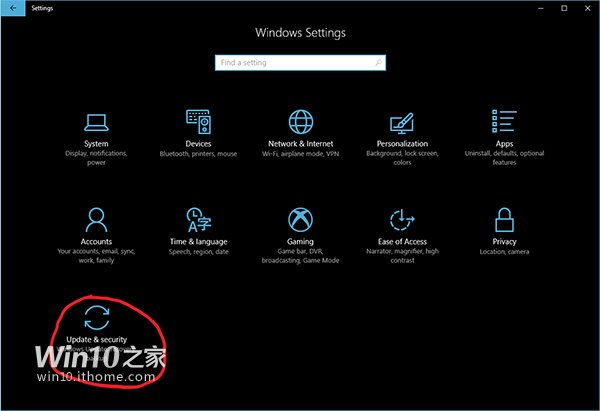The image size is (600, 411).
Task: Minimize the Settings window
Action: (x=541, y=8)
